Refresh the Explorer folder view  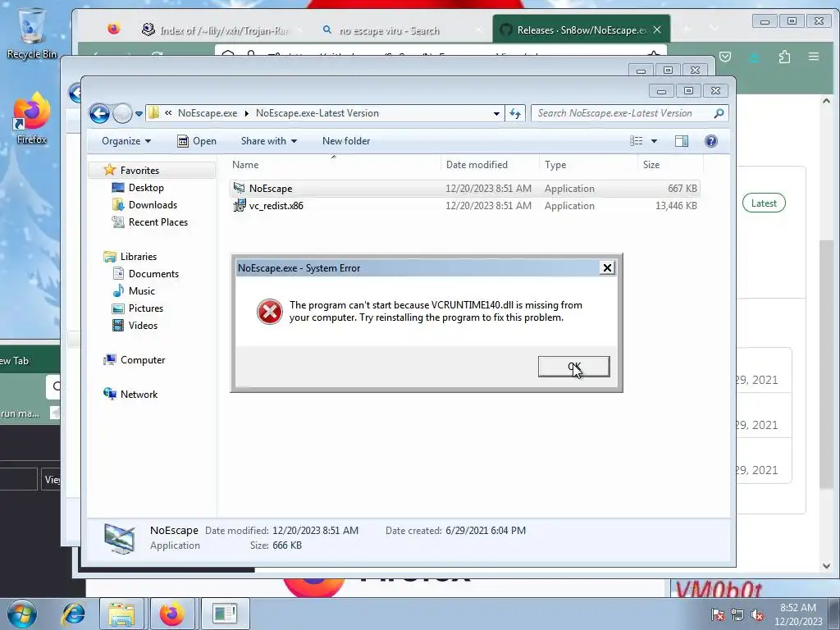point(515,113)
